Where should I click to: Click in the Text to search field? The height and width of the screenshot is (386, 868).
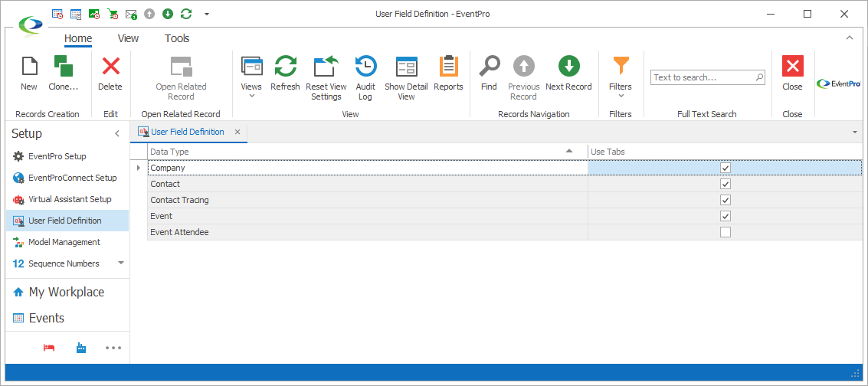[x=703, y=77]
